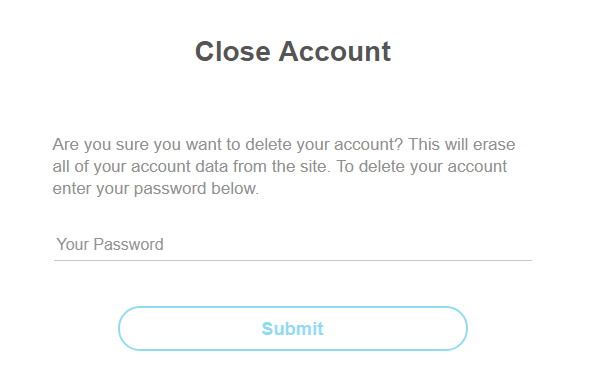
Task: Click the Submit button's left rounded edge
Action: [126, 328]
